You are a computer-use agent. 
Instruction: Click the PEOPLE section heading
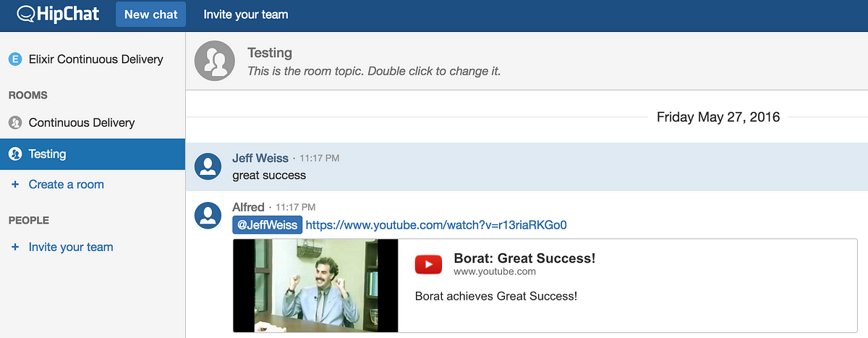(x=29, y=220)
